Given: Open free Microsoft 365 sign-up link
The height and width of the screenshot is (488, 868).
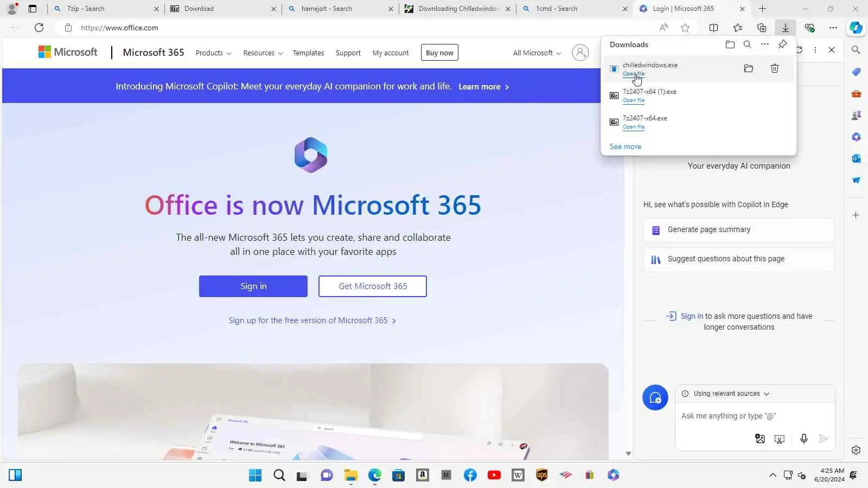Looking at the screenshot, I should point(312,320).
